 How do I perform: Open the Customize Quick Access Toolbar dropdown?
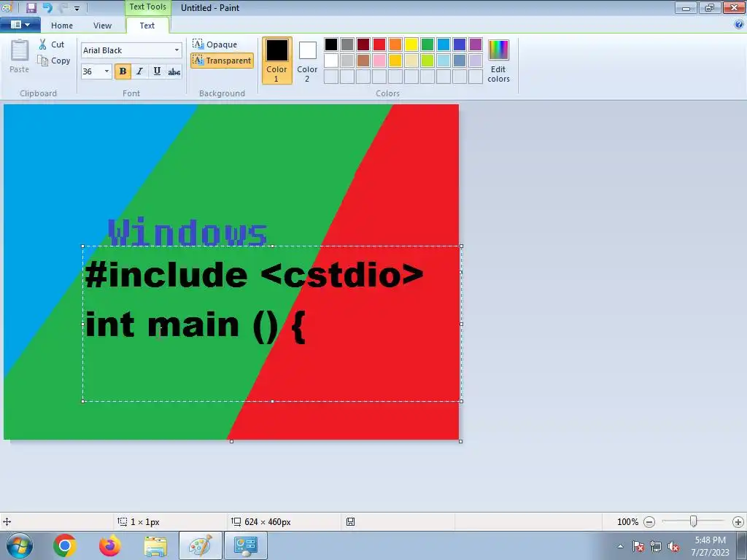coord(77,9)
